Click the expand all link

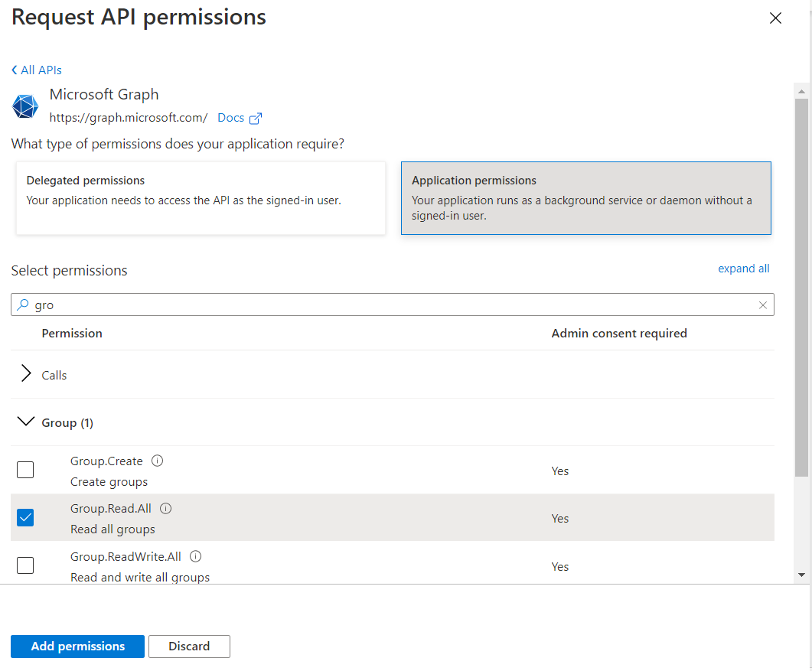[x=743, y=269]
